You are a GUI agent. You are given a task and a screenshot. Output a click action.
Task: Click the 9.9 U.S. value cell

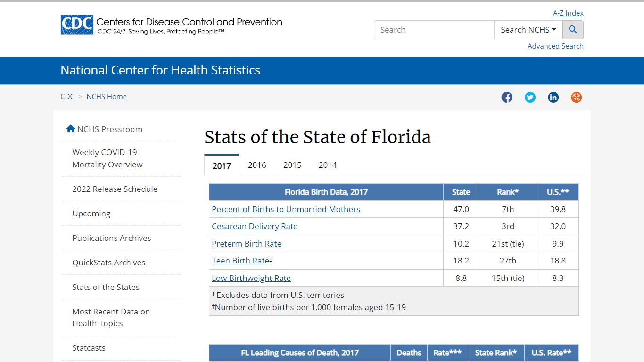[558, 244]
